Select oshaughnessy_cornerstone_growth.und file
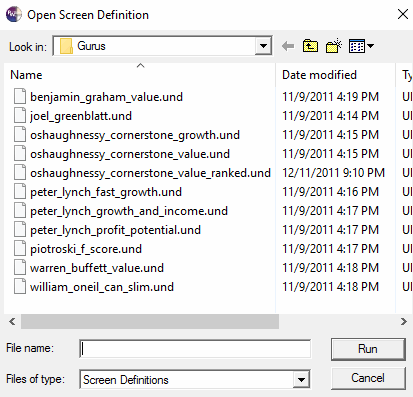 coord(135,135)
